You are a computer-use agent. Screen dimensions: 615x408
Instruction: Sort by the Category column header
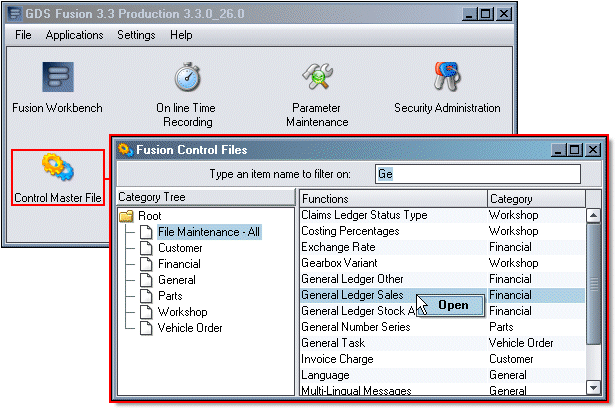[536, 199]
